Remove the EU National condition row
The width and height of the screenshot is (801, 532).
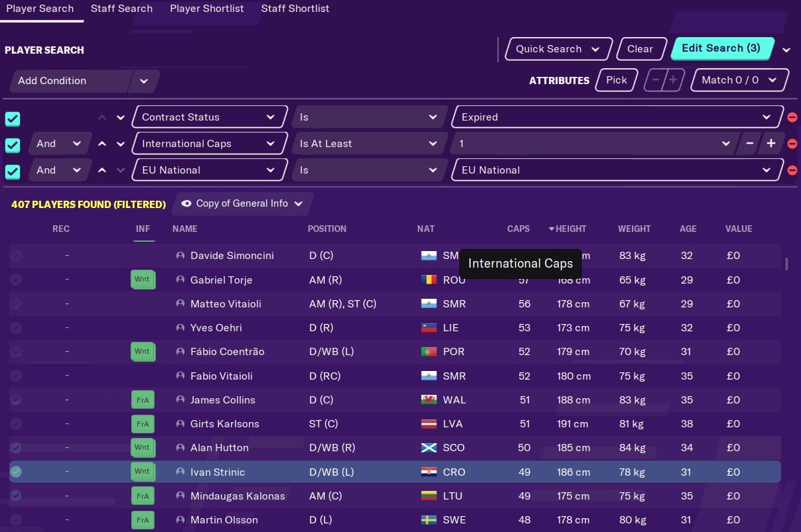[792, 170]
